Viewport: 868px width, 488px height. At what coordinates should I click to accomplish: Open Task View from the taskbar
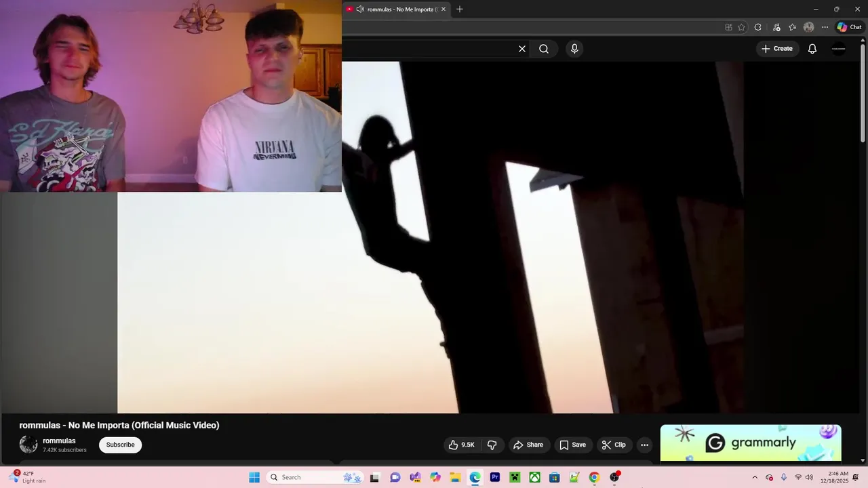(374, 477)
